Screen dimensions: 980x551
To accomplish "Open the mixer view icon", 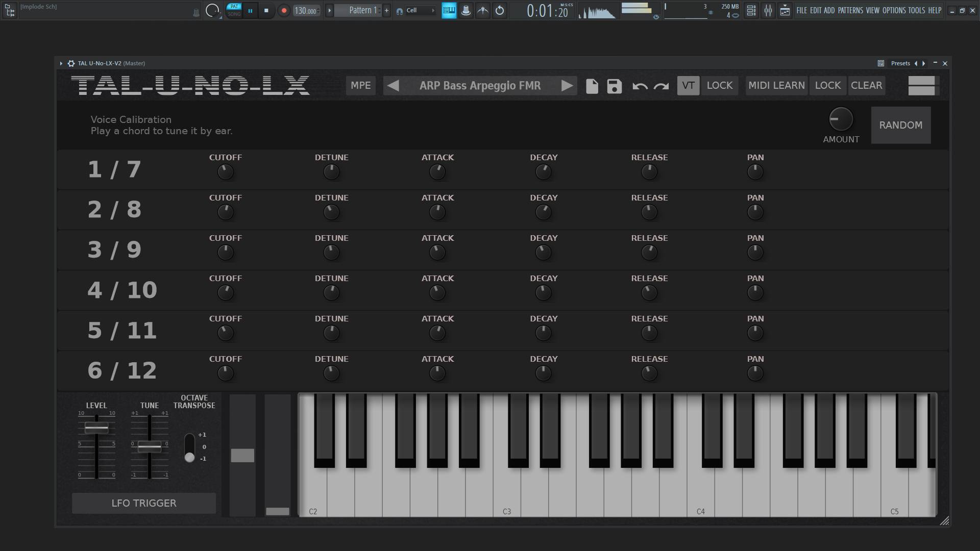I will click(768, 10).
